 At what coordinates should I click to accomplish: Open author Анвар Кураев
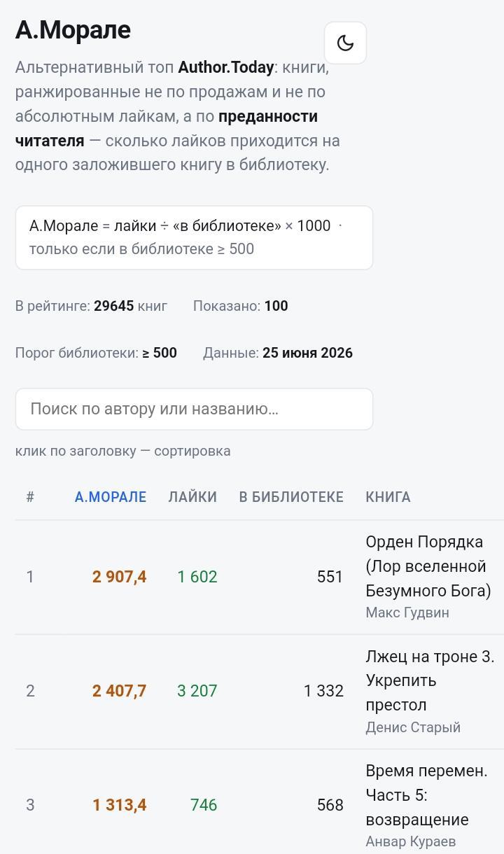(x=411, y=841)
